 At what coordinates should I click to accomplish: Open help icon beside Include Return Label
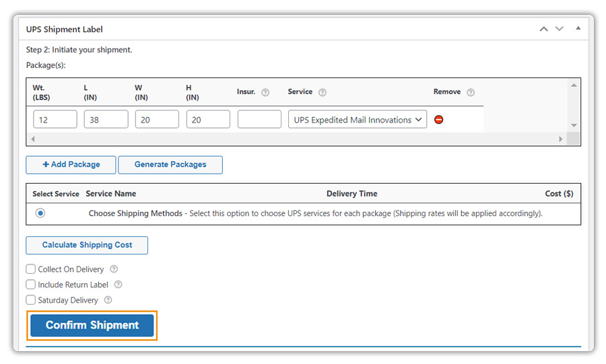(x=119, y=285)
